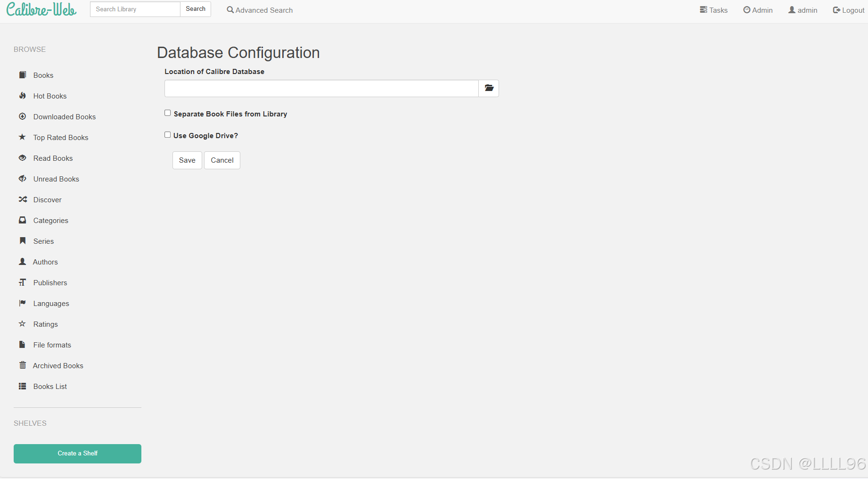The width and height of the screenshot is (868, 479).
Task: Go to Unread Books
Action: tap(56, 179)
